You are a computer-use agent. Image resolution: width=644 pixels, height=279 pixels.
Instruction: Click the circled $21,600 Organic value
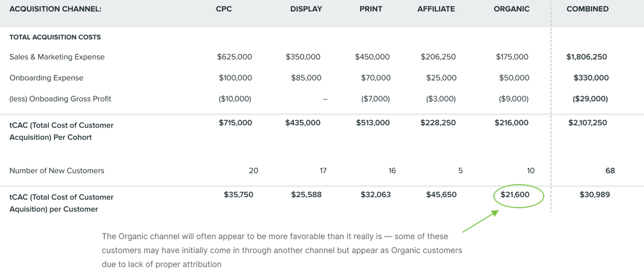(515, 195)
